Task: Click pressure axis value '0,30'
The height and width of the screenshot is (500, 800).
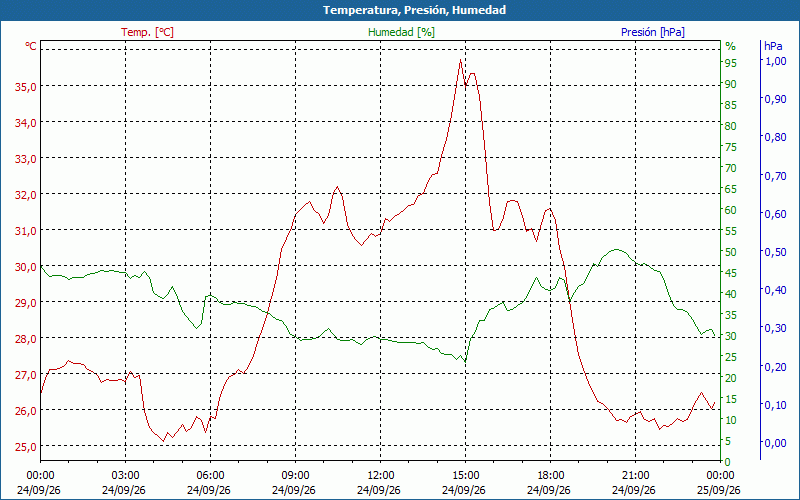Action: [775, 328]
